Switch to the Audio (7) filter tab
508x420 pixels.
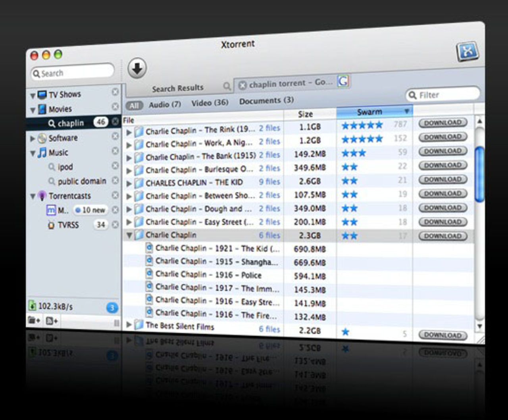(165, 104)
